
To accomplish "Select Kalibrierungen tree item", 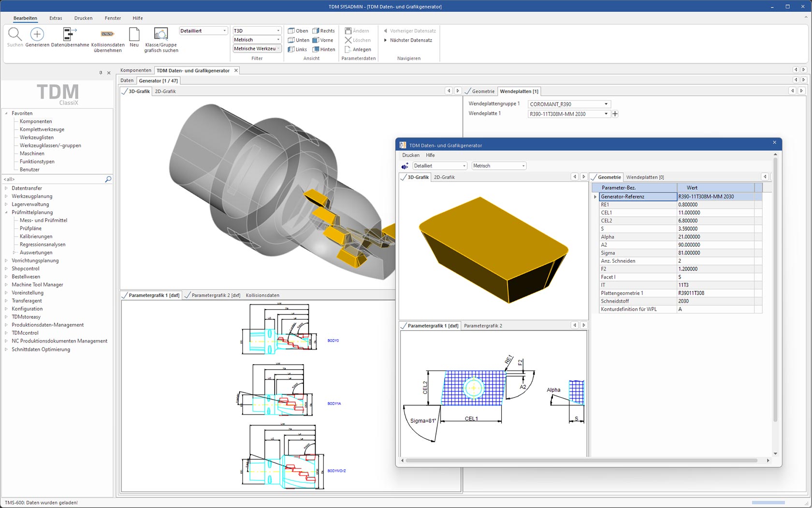I will click(36, 237).
